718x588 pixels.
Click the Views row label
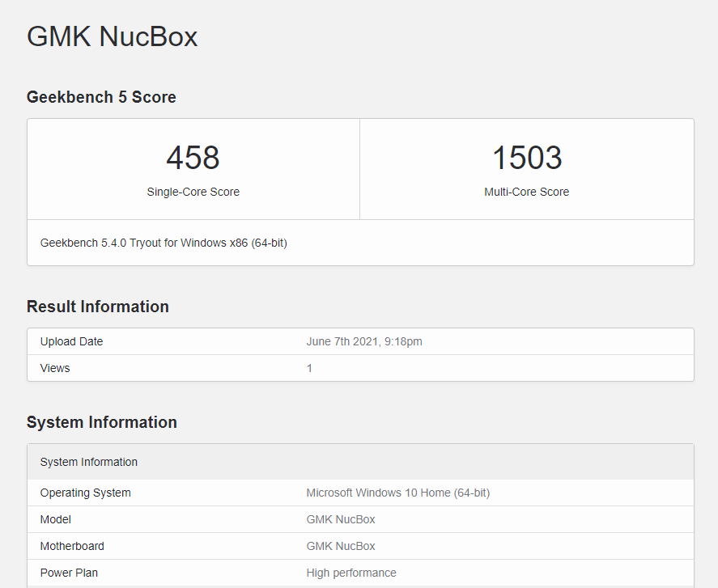click(x=55, y=368)
